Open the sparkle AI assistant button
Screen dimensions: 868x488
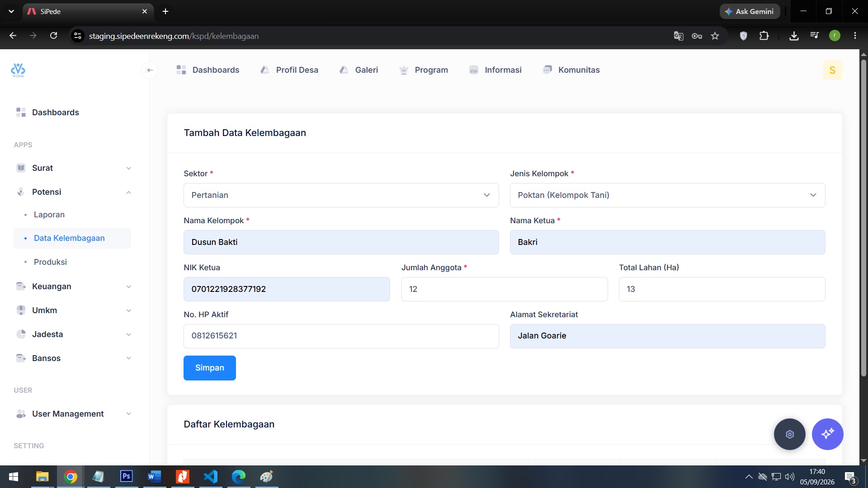pyautogui.click(x=827, y=434)
